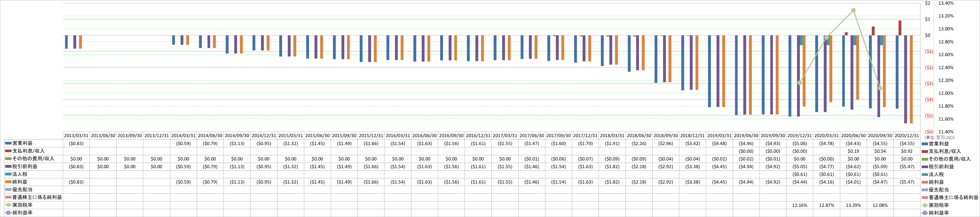
Task: Select 法人税 entry in the right legend
Action: pyautogui.click(x=937, y=174)
